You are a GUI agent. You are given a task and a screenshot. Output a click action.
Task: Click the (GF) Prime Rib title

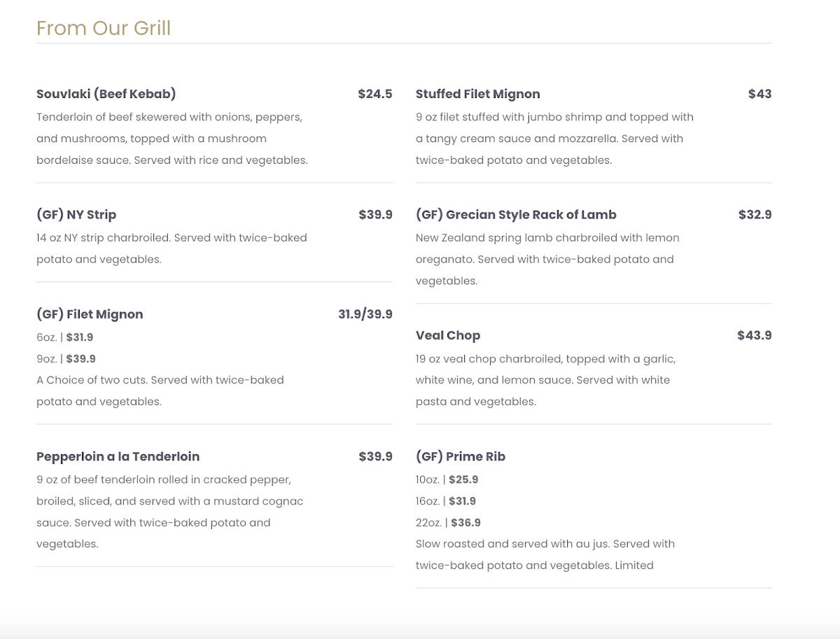461,456
